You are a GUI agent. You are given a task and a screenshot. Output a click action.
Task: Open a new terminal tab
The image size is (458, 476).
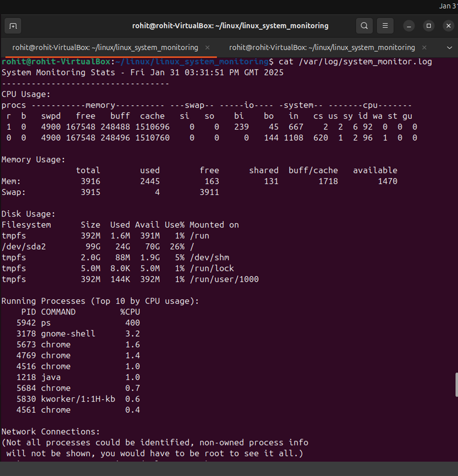13,26
